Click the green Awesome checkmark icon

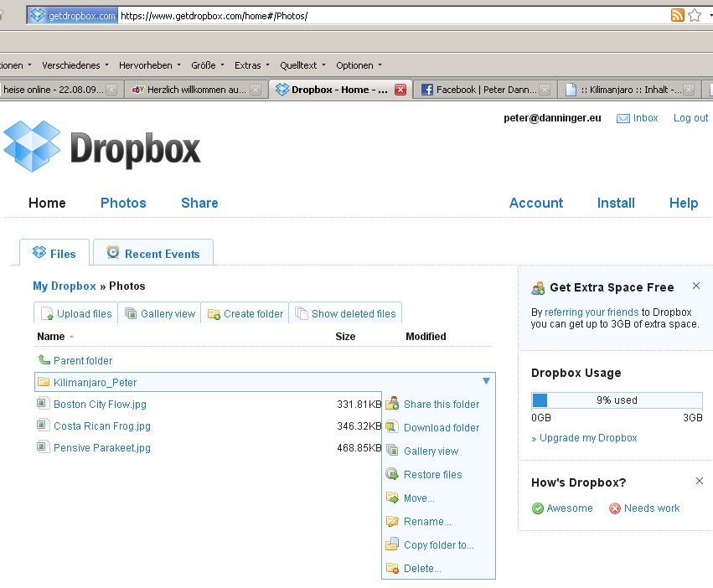[x=538, y=508]
